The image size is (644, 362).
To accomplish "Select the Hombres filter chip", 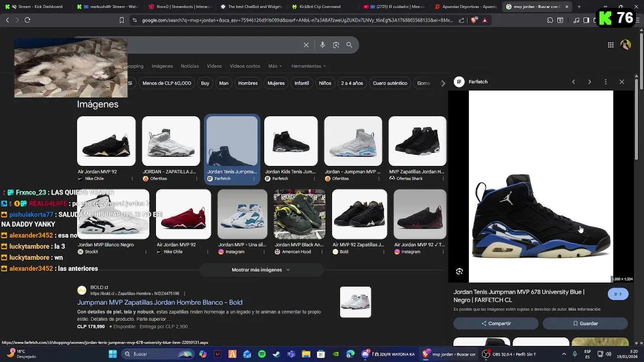I will coord(248,83).
